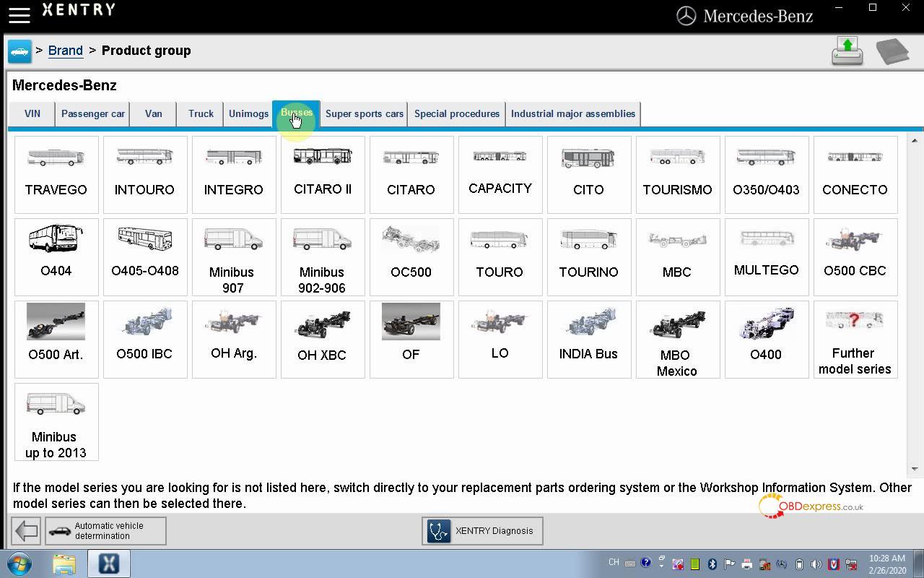Viewport: 924px width, 578px height.
Task: Open File Explorer from taskbar
Action: point(64,564)
